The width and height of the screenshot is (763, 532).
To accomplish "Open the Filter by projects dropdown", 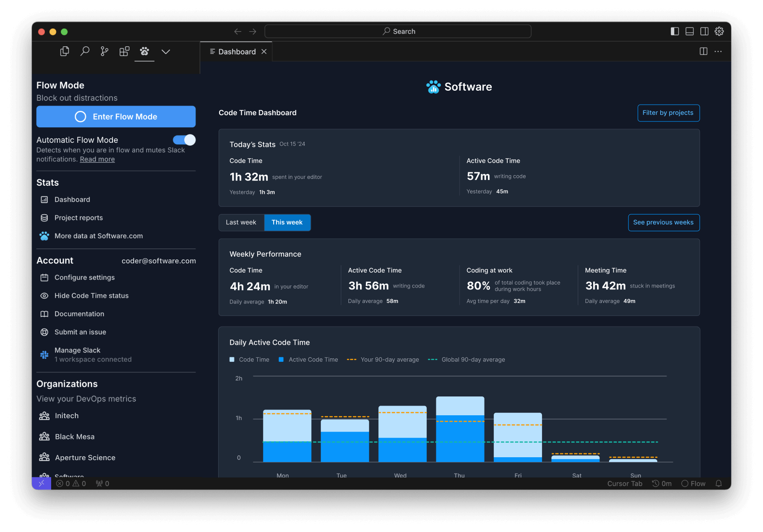I will click(668, 113).
